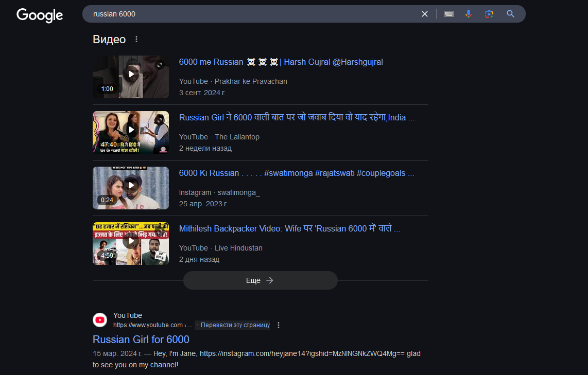Play the swatimonga_ 0:24 Instagram thumbnail
This screenshot has width=588, height=375.
(x=130, y=188)
